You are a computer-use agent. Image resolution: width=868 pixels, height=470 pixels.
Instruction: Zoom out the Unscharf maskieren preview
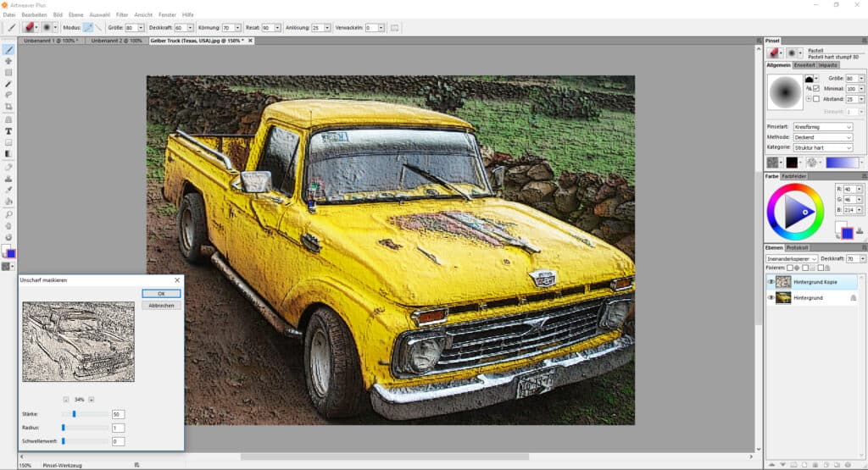coord(66,399)
